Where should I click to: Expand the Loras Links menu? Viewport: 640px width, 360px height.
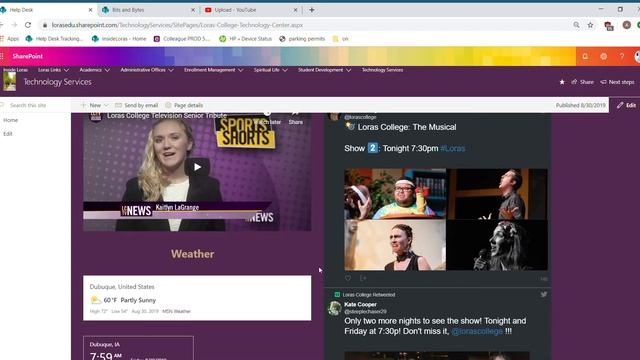[x=53, y=70]
